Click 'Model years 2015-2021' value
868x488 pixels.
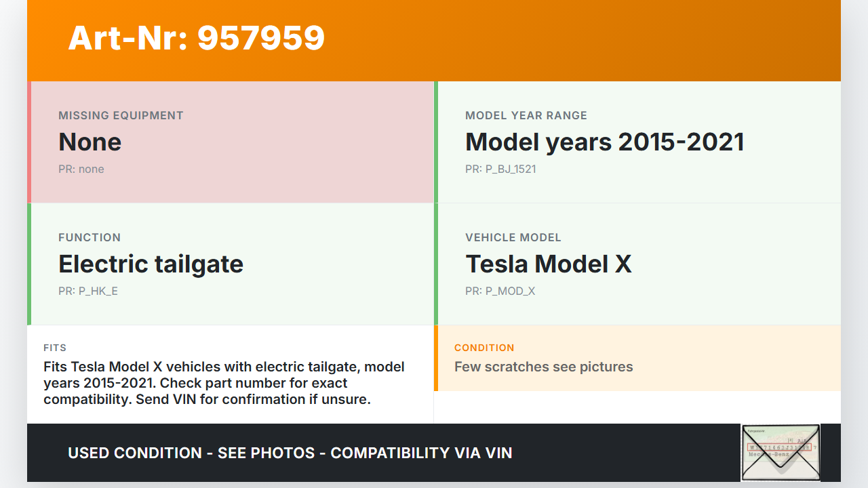click(604, 142)
